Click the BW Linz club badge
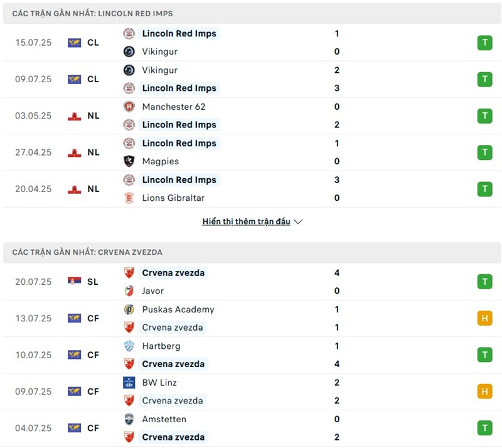The width and height of the screenshot is (502, 448). [129, 383]
